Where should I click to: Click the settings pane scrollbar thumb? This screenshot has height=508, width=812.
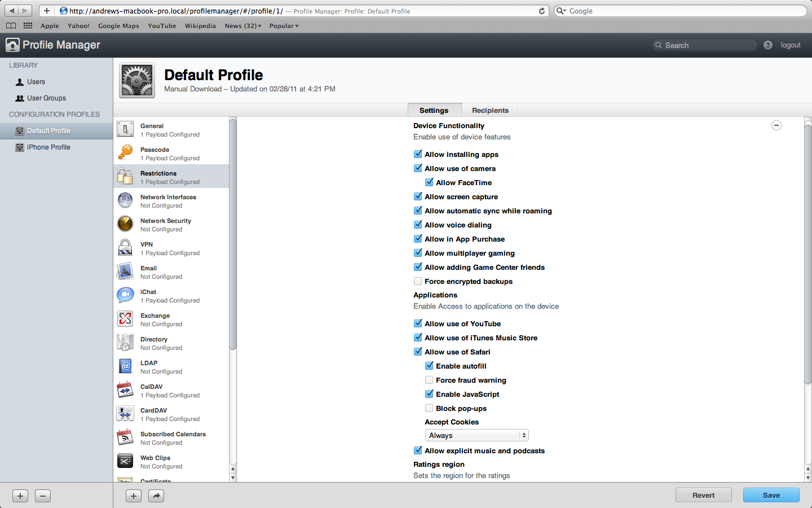click(x=807, y=254)
